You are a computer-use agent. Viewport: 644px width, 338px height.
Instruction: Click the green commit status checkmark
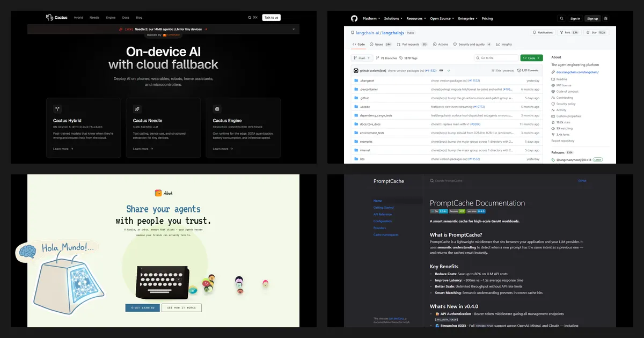(x=449, y=70)
